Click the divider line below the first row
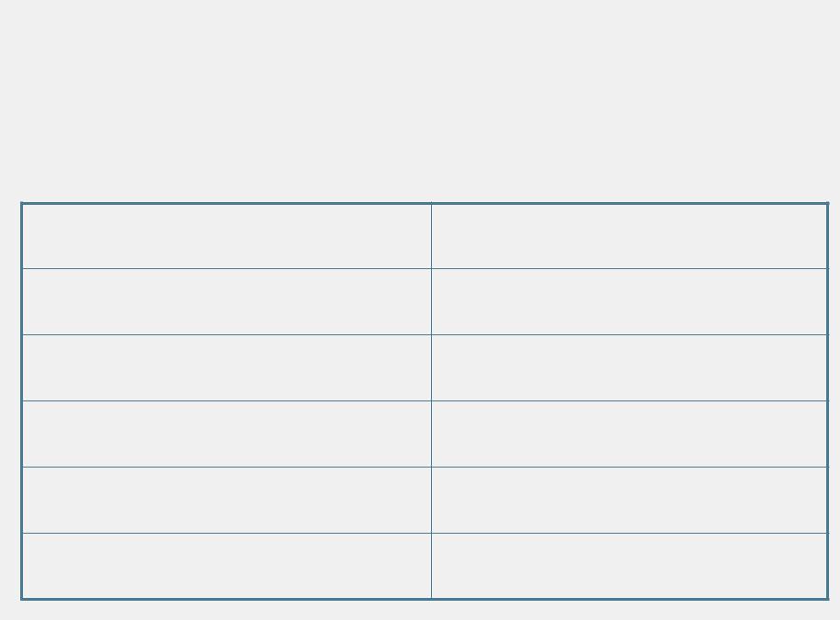Image resolution: width=840 pixels, height=620 pixels. (x=425, y=269)
